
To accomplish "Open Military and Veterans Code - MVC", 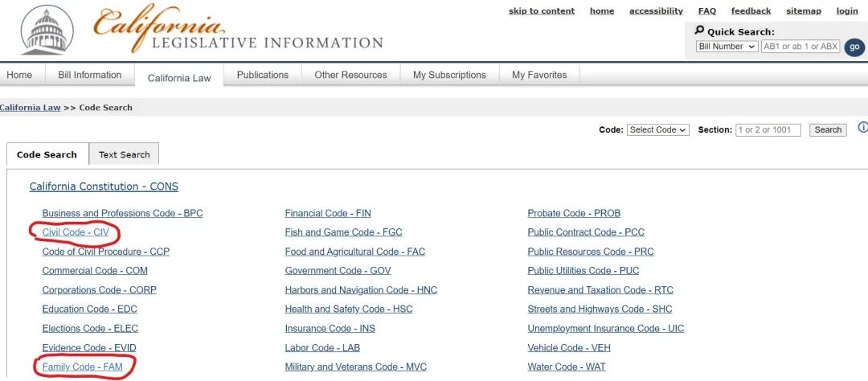I will point(355,367).
